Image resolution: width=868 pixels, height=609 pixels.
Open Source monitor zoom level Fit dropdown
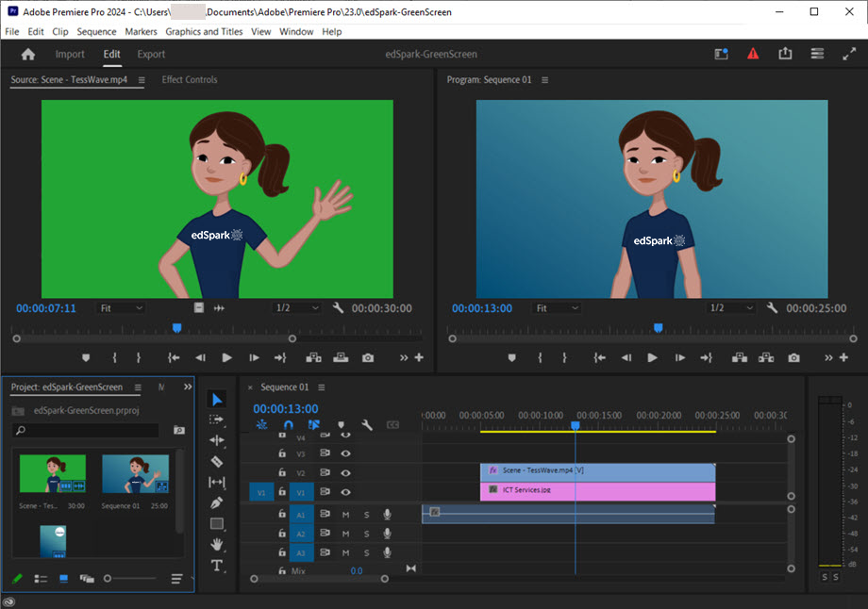121,308
